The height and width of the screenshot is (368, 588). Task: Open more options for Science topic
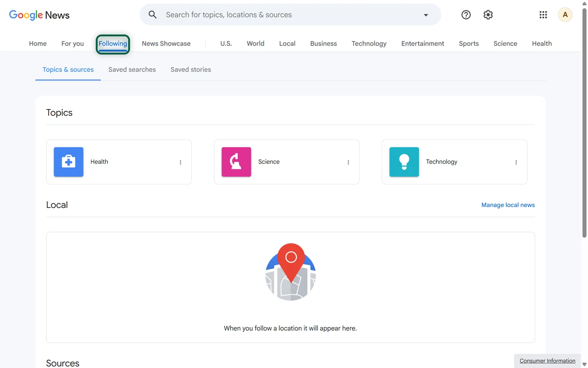pyautogui.click(x=348, y=162)
